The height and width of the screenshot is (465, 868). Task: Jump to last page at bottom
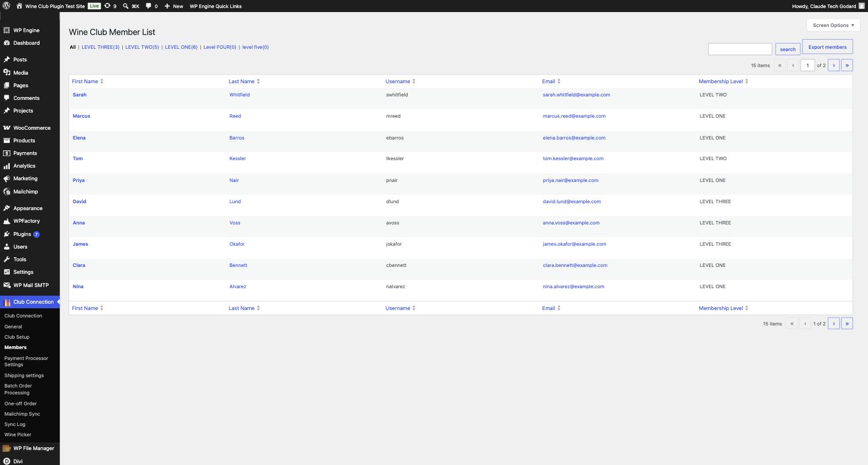[x=847, y=324]
